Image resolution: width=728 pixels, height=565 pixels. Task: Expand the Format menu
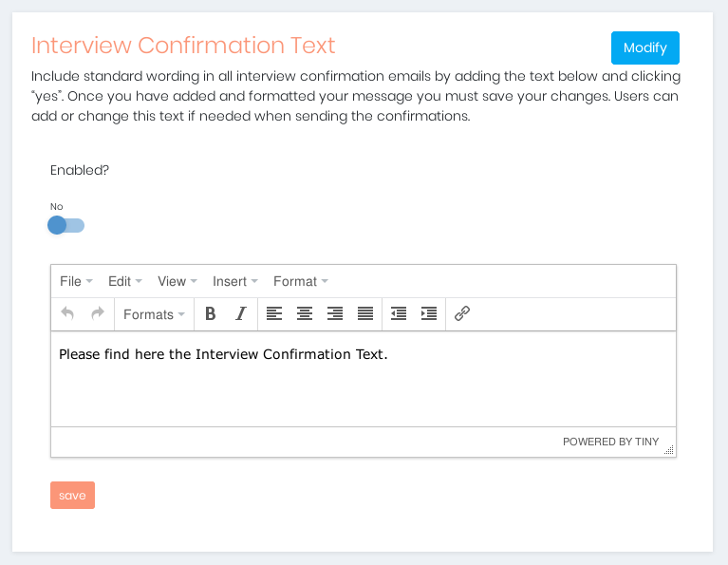tap(300, 281)
